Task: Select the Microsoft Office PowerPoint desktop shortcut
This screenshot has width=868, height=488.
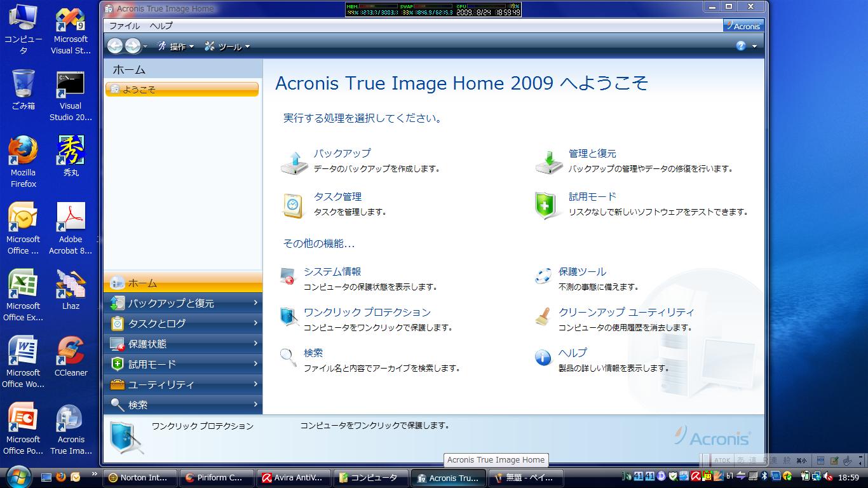Action: click(24, 430)
